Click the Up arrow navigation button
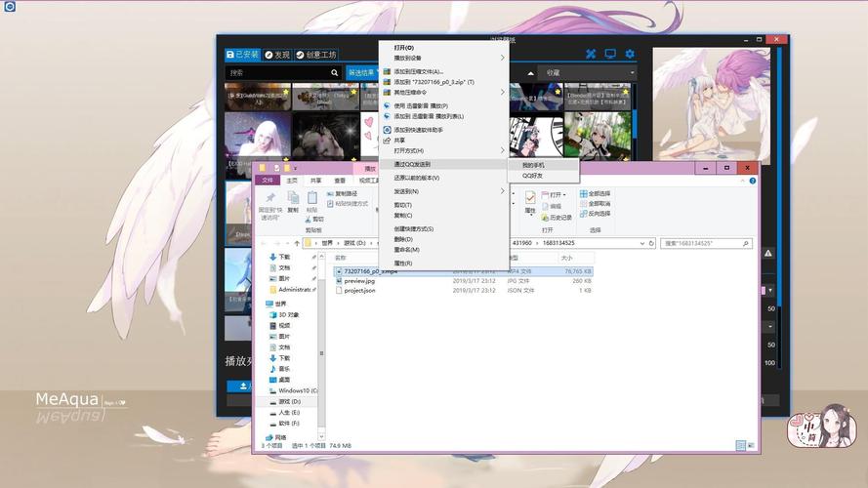This screenshot has width=868, height=488. pos(297,243)
